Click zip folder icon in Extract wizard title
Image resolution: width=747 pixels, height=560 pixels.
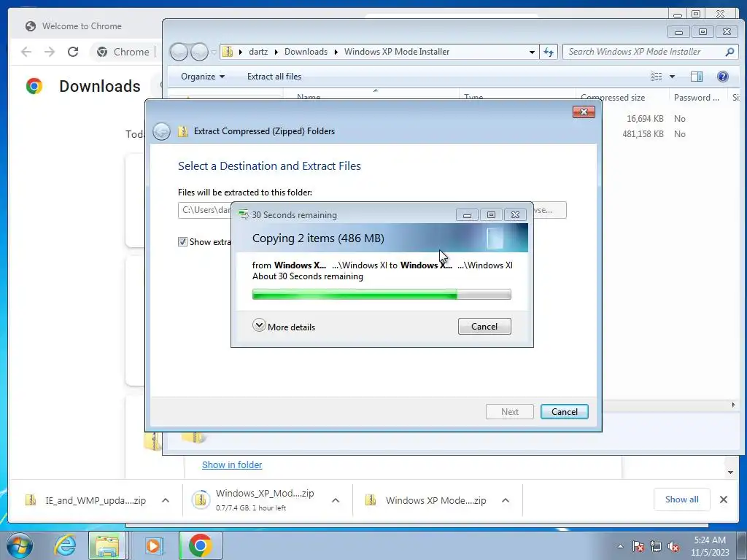click(183, 131)
